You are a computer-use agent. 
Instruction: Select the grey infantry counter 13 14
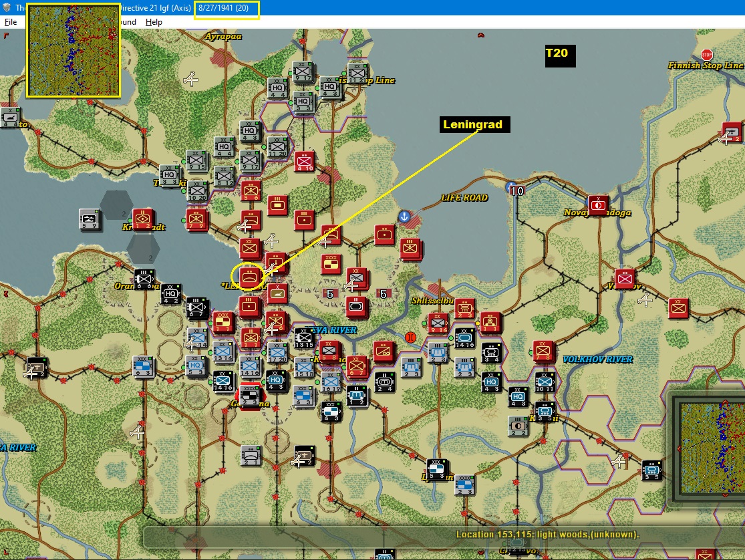click(x=223, y=352)
